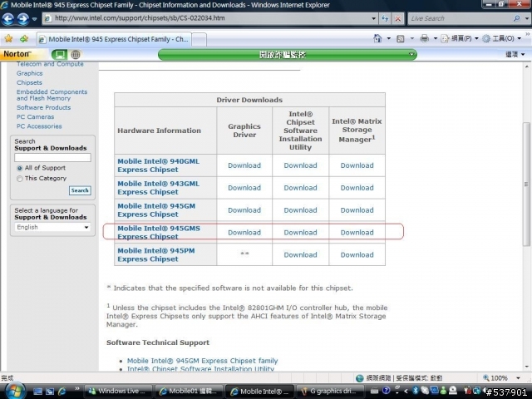The height and width of the screenshot is (399, 532).
Task: Click the blue help question mark tray icon
Action: coord(386,391)
